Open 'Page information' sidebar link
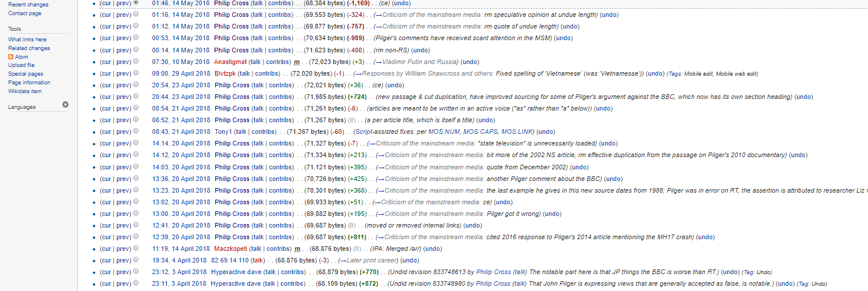Screen dimensions: 868x291 [x=29, y=83]
